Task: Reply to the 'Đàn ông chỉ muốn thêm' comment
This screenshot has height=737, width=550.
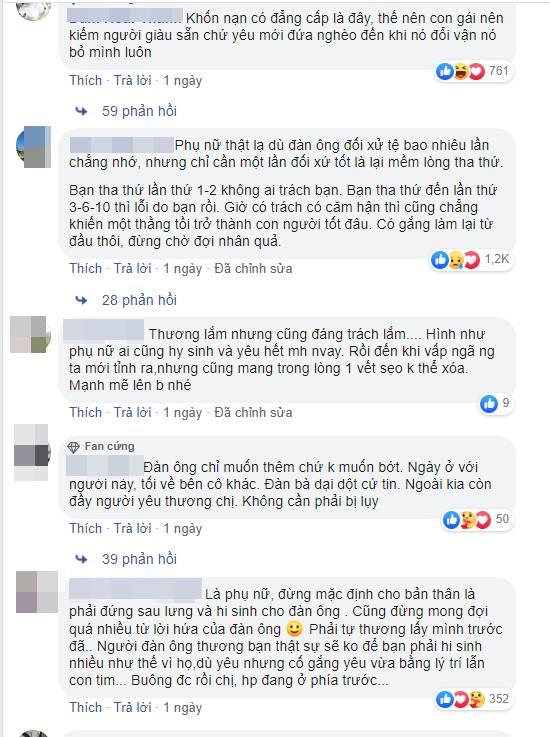Action: pyautogui.click(x=133, y=528)
